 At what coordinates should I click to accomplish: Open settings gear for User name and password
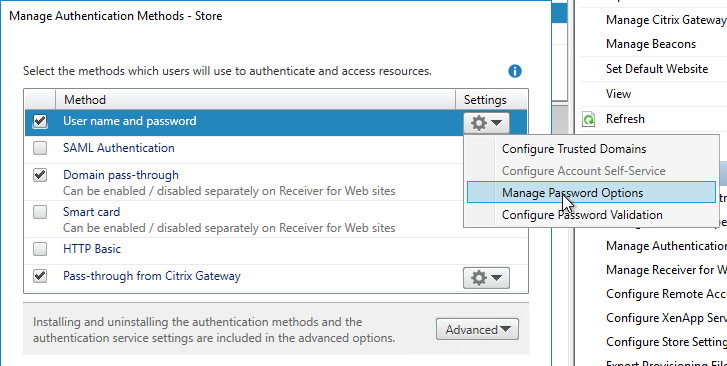tap(486, 123)
